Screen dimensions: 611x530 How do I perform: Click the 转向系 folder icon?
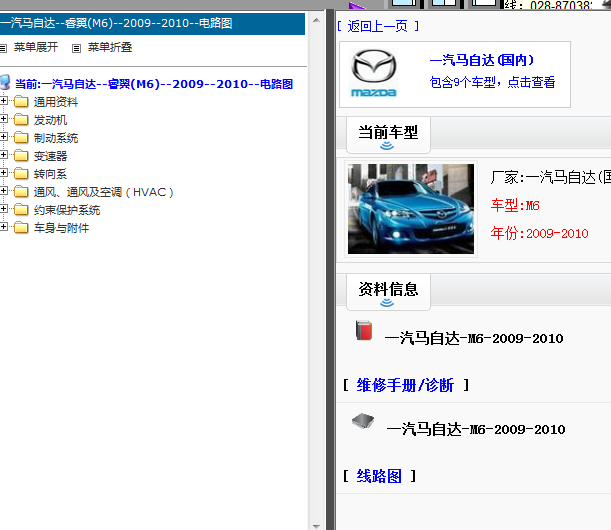(21, 173)
